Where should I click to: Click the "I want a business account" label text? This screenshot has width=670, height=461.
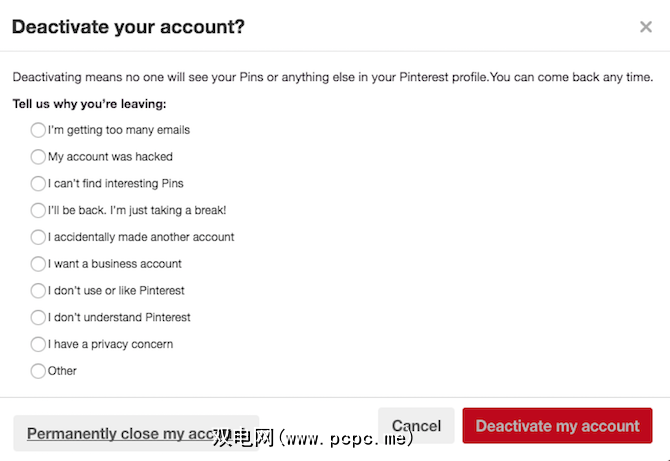114,264
